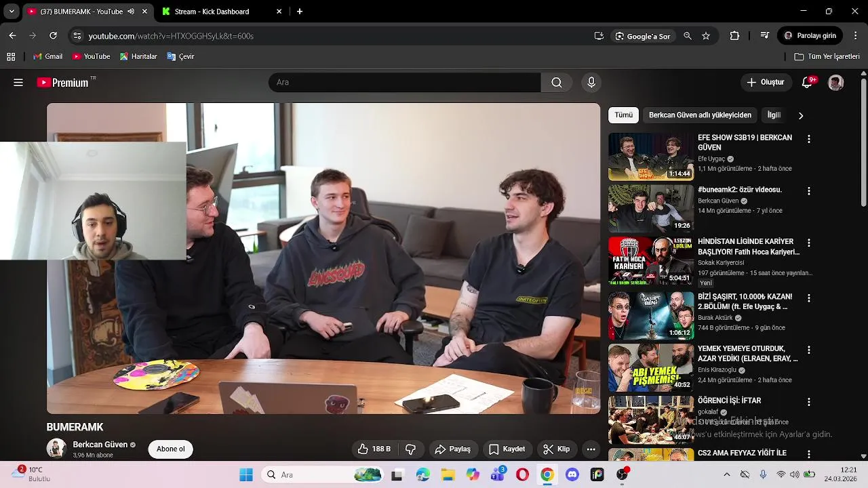Like the video with thumbs up
Image resolution: width=868 pixels, height=488 pixels.
pyautogui.click(x=374, y=449)
